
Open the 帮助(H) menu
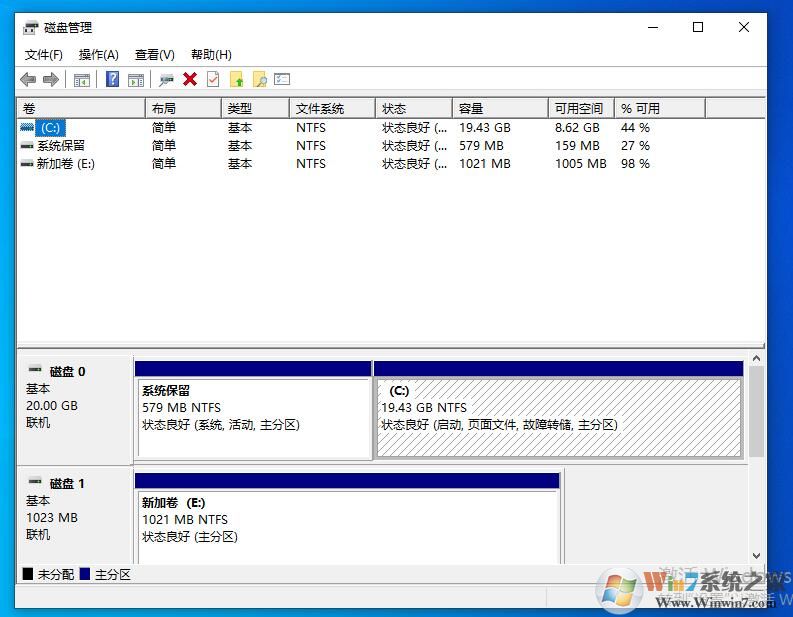click(211, 55)
